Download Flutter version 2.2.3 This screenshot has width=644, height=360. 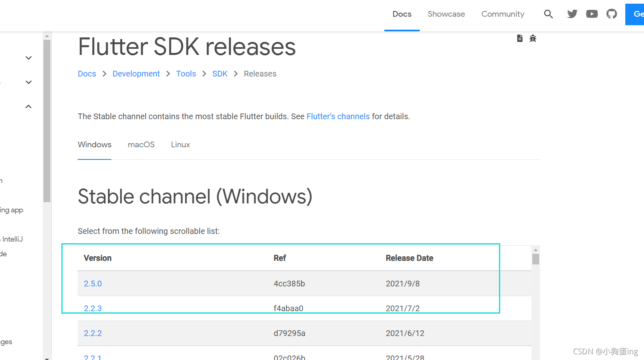click(93, 308)
